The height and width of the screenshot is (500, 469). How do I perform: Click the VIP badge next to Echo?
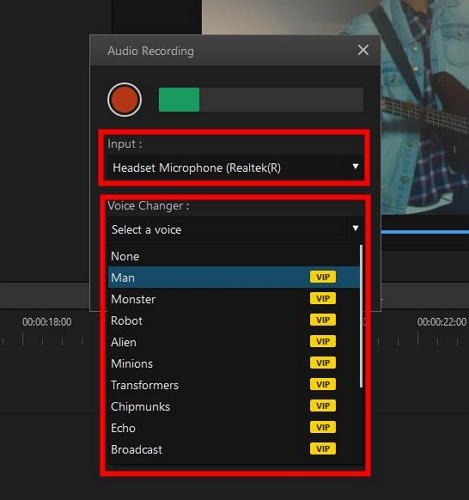(x=323, y=427)
